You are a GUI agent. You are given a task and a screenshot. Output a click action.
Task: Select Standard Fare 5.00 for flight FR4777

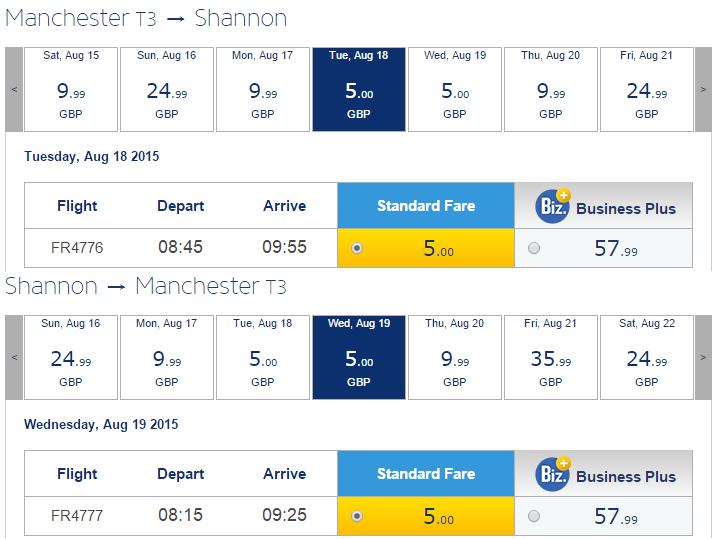point(357,516)
